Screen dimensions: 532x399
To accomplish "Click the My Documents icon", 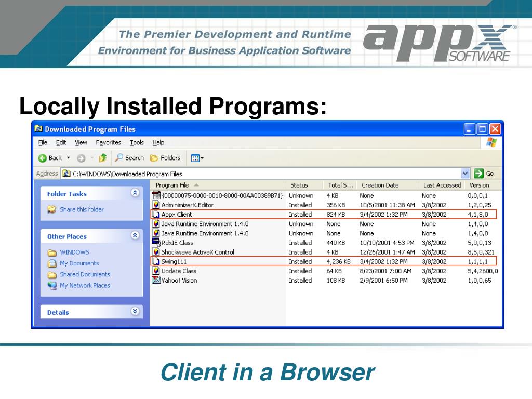I will click(52, 263).
